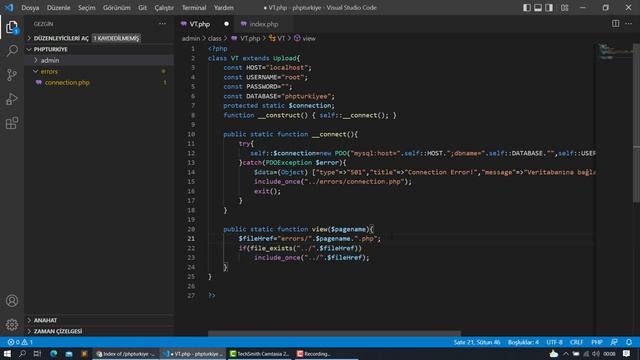Click the 1 KAYDEDİLMEMİŞ unsaved badge

(116, 38)
